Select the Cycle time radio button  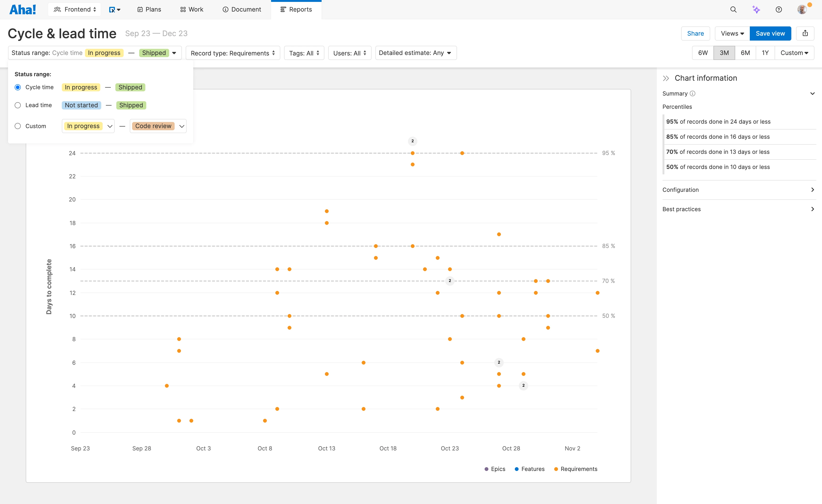click(18, 87)
